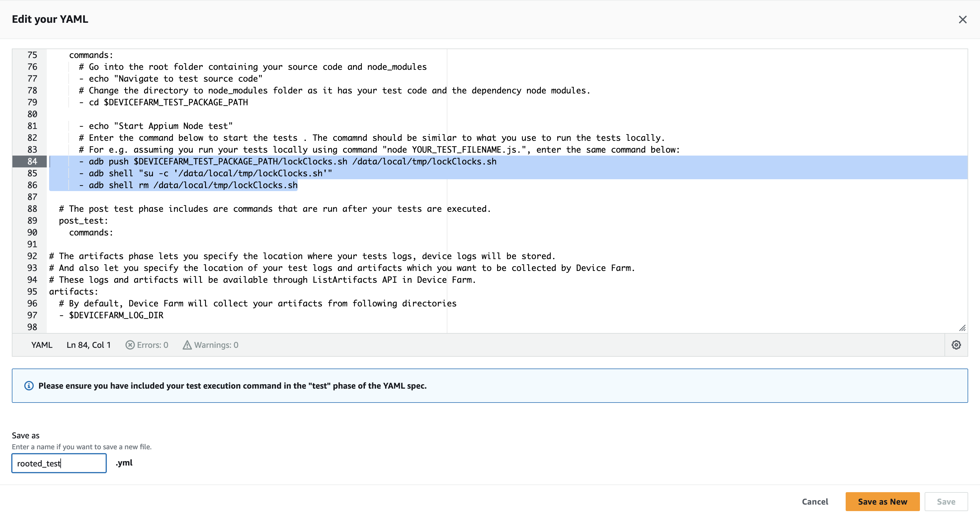Click the artifacts: line in the editor
This screenshot has height=517, width=980.
(73, 291)
